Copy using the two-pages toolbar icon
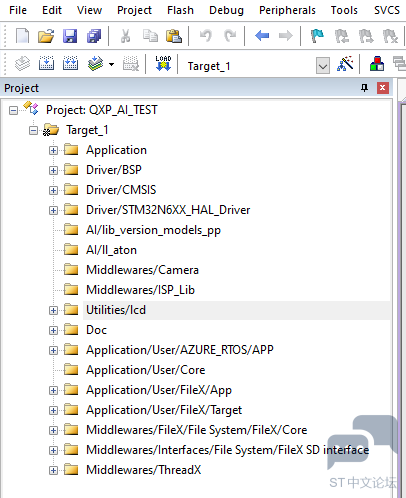The height and width of the screenshot is (498, 406). click(150, 36)
